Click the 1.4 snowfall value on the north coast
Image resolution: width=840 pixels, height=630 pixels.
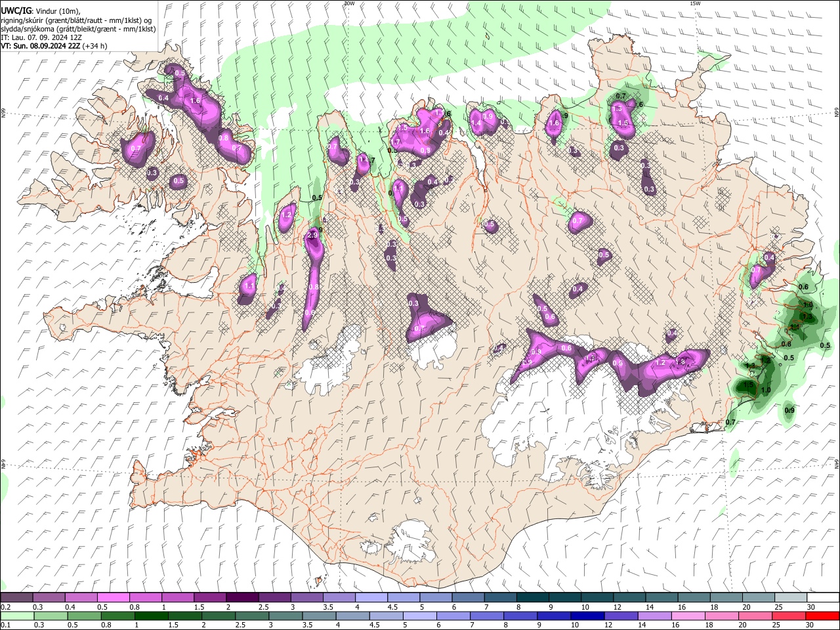pyautogui.click(x=476, y=123)
